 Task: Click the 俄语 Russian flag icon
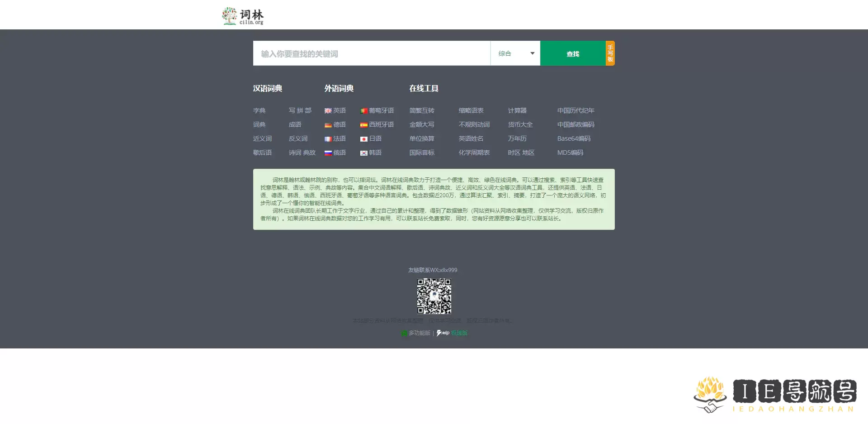point(328,153)
